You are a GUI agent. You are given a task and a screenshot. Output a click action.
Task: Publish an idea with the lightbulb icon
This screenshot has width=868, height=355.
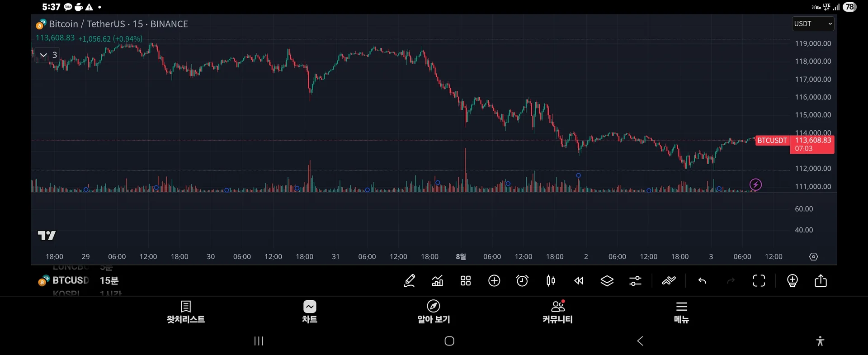point(793,281)
